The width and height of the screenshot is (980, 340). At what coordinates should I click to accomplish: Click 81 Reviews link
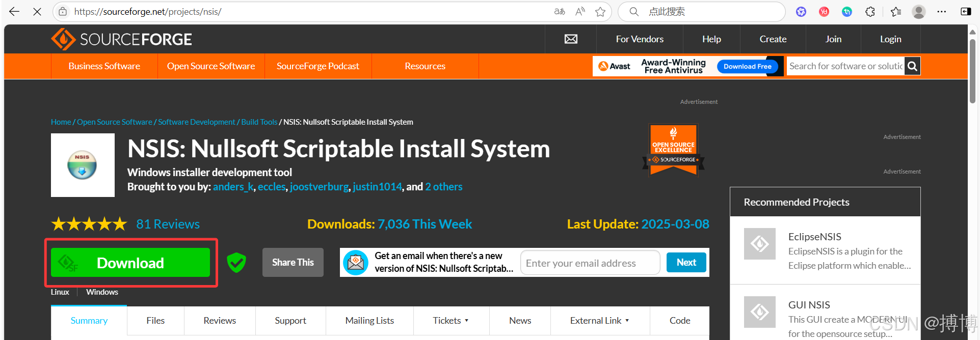click(x=168, y=224)
